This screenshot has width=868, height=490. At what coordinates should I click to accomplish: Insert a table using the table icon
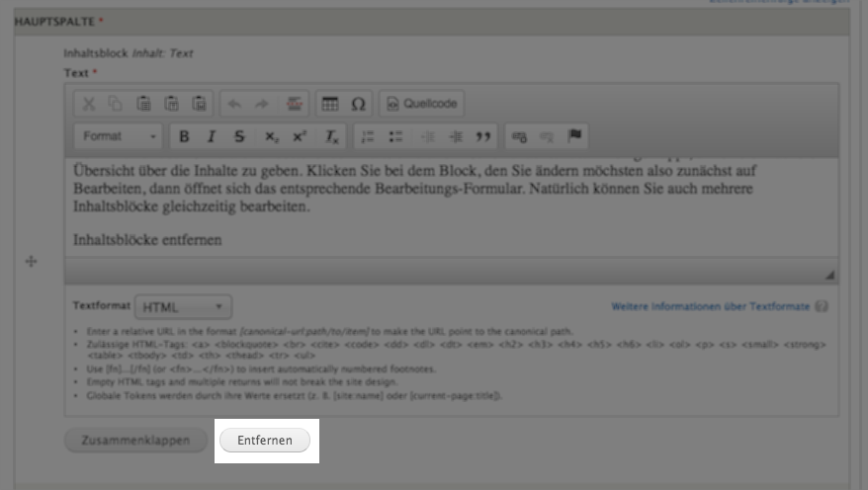click(330, 104)
